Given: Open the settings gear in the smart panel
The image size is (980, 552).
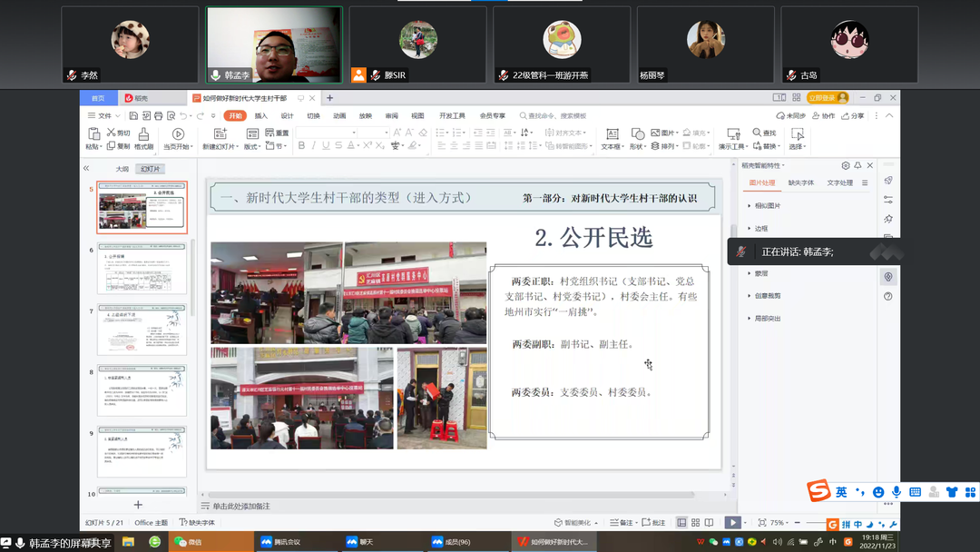Looking at the screenshot, I should coord(846,166).
